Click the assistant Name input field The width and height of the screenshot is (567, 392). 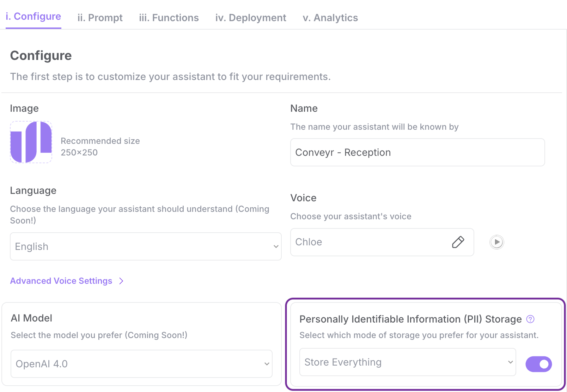[417, 152]
